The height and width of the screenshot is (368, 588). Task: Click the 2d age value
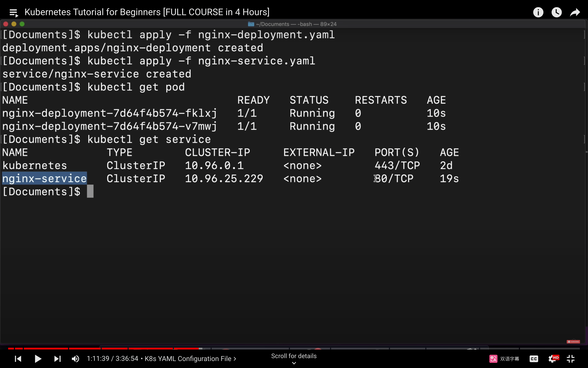tap(446, 165)
